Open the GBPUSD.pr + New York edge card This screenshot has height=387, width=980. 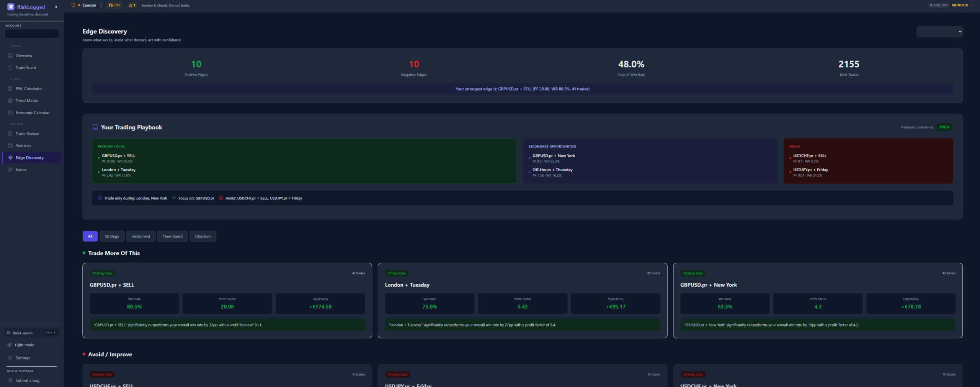pos(818,300)
